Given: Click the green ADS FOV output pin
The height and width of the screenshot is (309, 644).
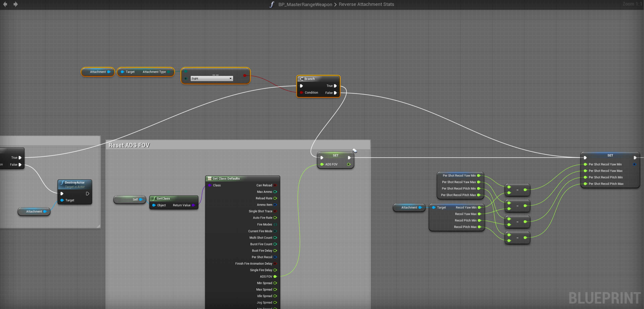Looking at the screenshot, I should 275,276.
